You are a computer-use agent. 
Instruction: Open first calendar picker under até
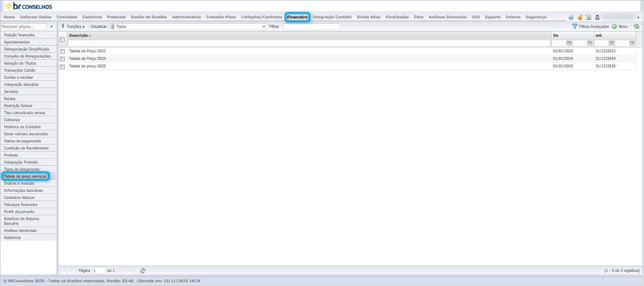pos(611,43)
